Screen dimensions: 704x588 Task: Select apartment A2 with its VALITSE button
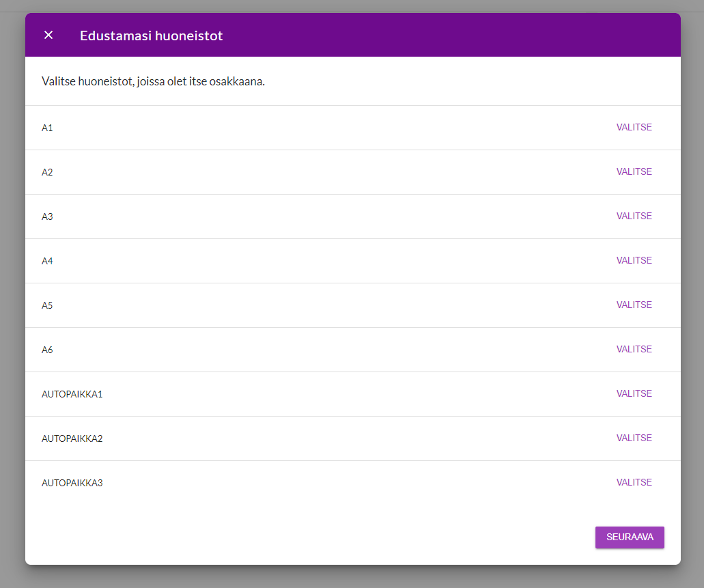pos(634,172)
